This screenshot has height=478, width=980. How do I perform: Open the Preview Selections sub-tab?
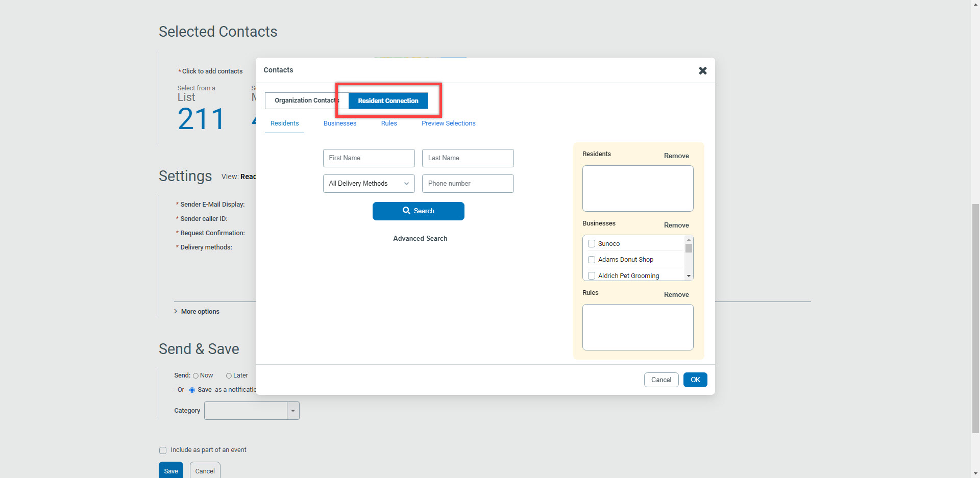point(448,123)
